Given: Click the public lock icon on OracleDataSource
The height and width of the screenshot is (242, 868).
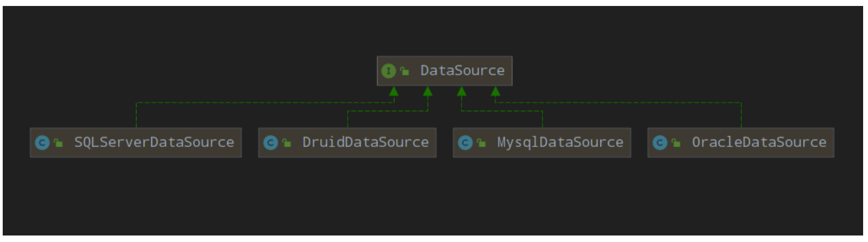Looking at the screenshot, I should pos(676,143).
